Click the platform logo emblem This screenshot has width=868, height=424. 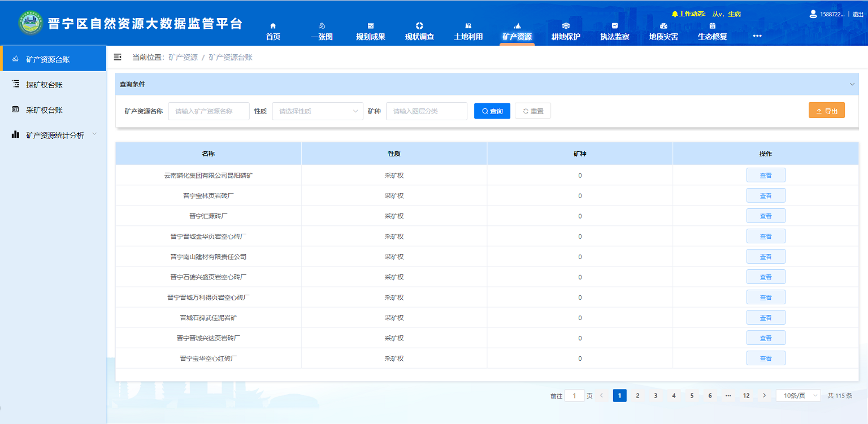tap(31, 23)
